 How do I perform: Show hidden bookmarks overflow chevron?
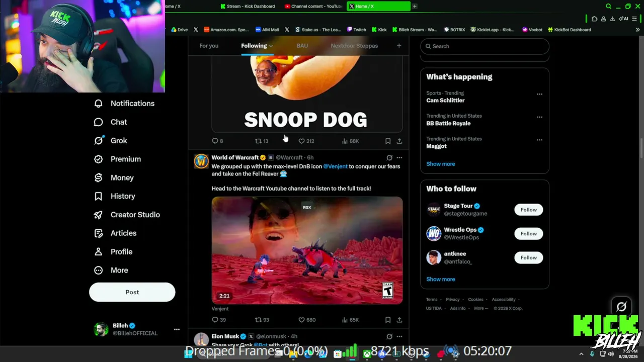point(637,30)
